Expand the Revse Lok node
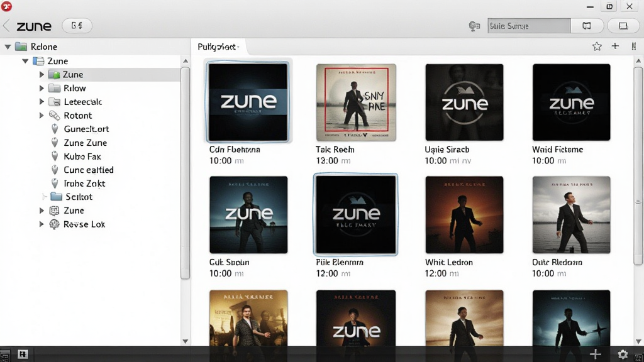The width and height of the screenshot is (644, 362). click(42, 224)
